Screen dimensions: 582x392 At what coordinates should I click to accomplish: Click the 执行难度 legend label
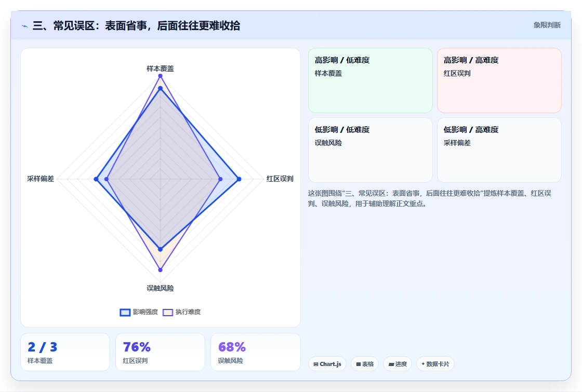coord(188,312)
